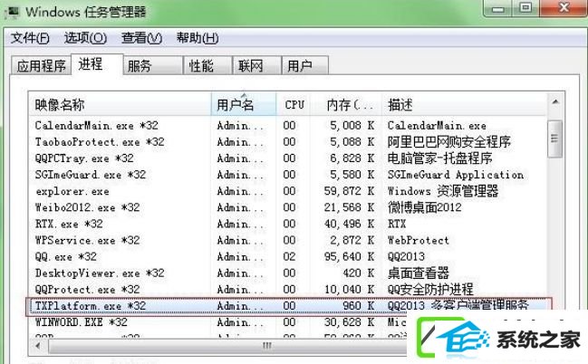Sort by 描述 column header

[464, 104]
